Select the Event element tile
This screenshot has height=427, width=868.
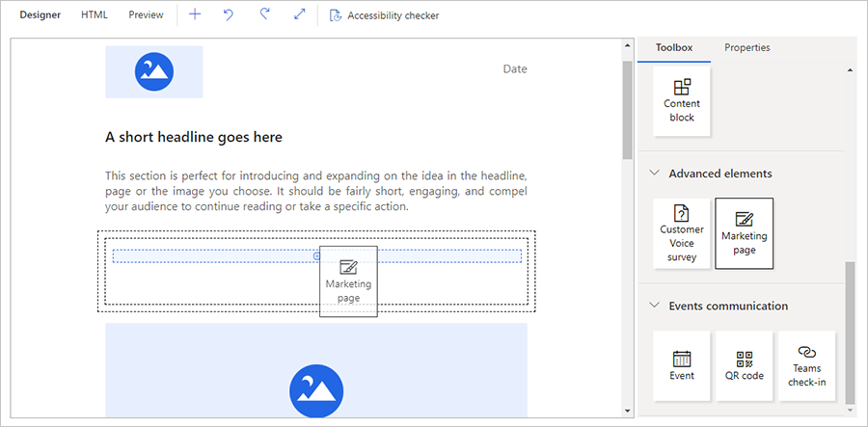pos(682,366)
